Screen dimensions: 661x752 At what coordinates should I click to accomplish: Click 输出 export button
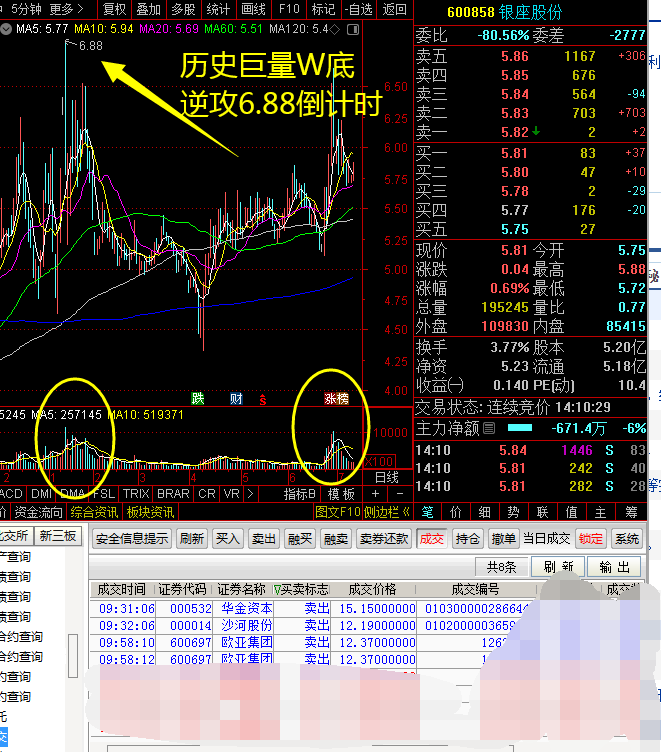pyautogui.click(x=614, y=567)
